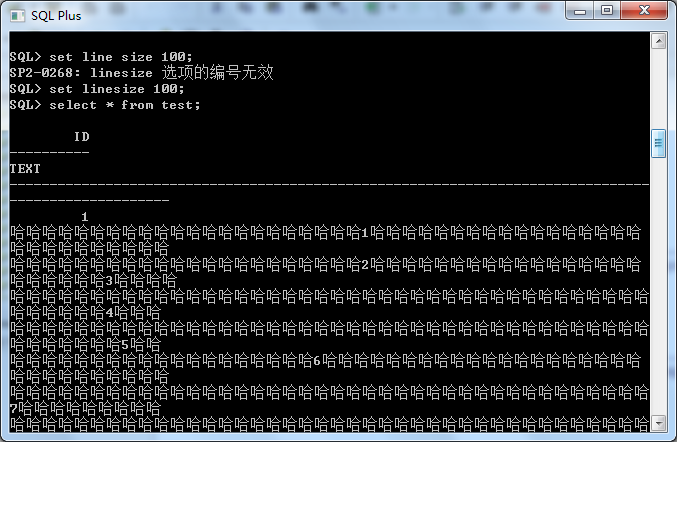Click the scrollbar up arrow

(658, 41)
